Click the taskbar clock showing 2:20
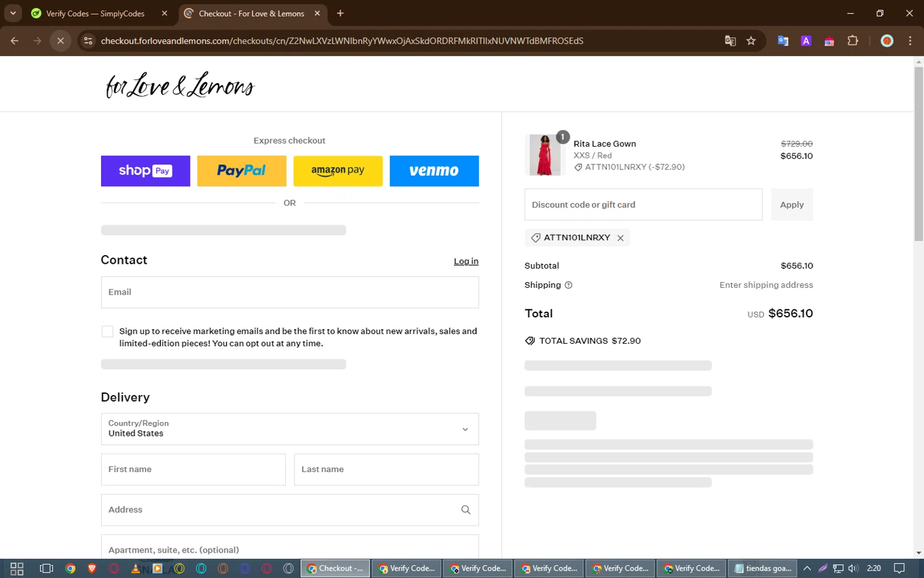The image size is (924, 578). (x=873, y=568)
